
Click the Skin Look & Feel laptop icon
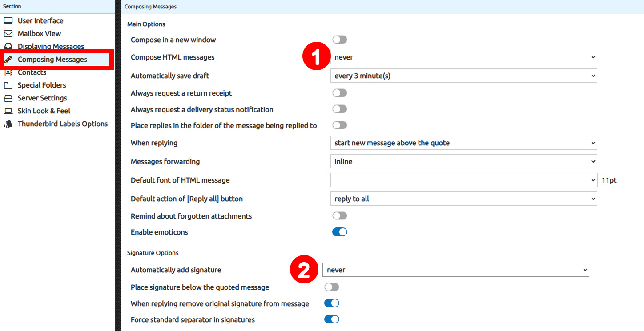pos(8,111)
